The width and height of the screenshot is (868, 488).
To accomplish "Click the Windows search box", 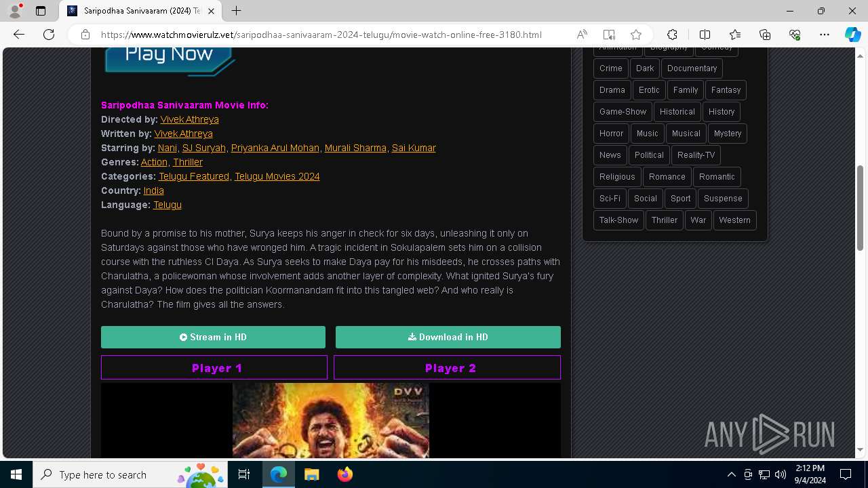I will 130,474.
